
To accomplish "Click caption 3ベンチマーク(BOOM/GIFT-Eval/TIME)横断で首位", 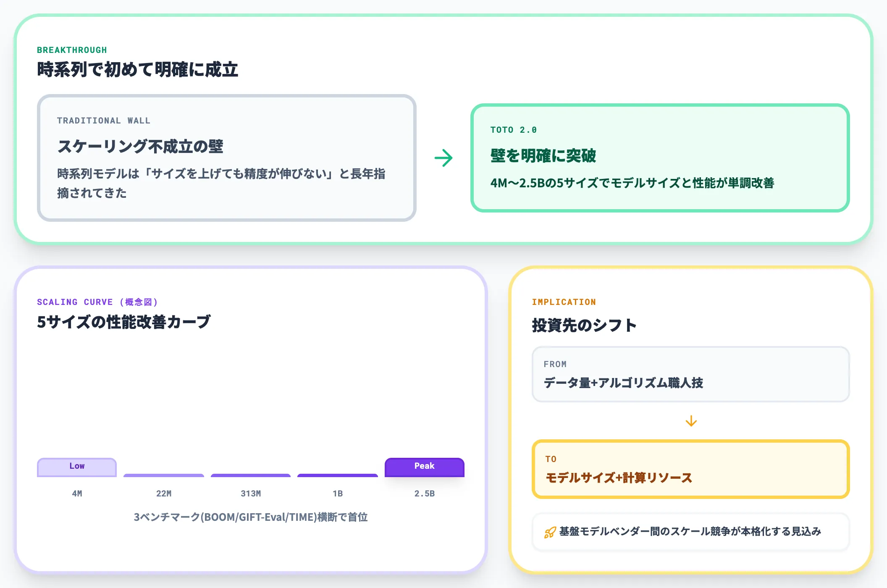I will (x=251, y=517).
